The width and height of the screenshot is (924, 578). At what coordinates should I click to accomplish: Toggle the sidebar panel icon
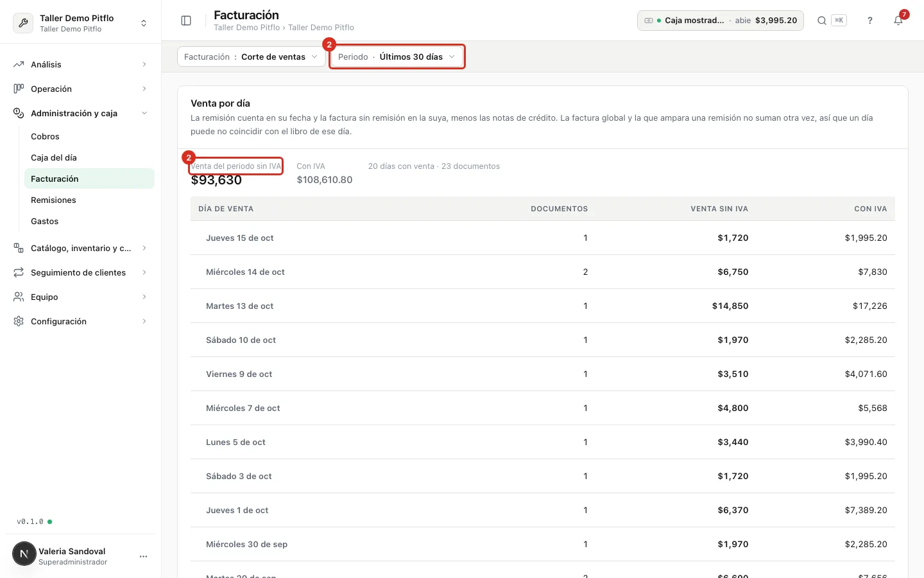pos(186,21)
